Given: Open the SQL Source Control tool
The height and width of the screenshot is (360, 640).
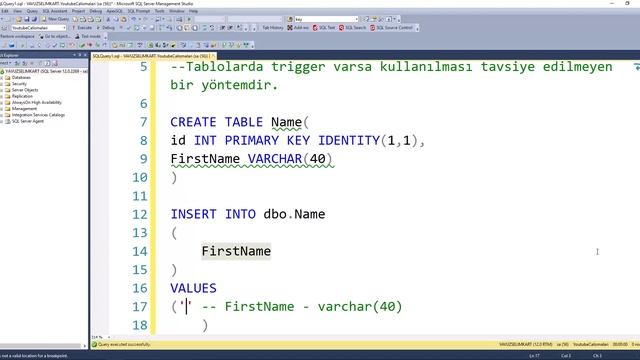Looking at the screenshot, I should (x=391, y=28).
